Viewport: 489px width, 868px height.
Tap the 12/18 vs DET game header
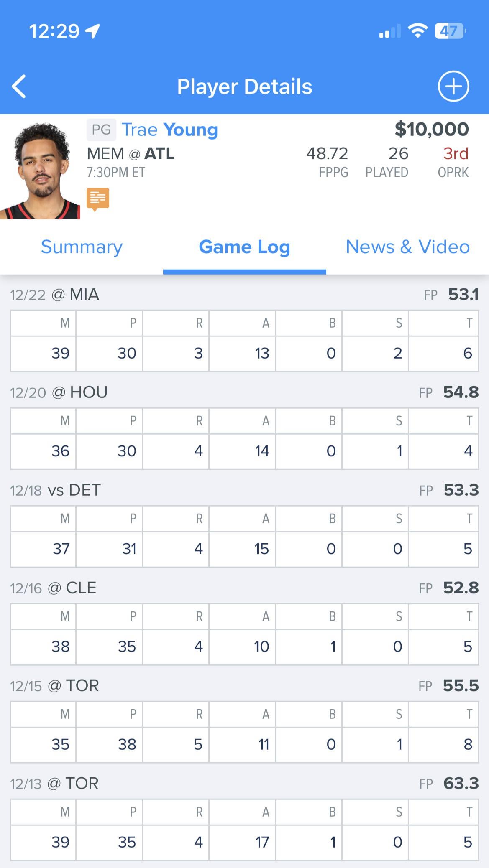click(56, 490)
